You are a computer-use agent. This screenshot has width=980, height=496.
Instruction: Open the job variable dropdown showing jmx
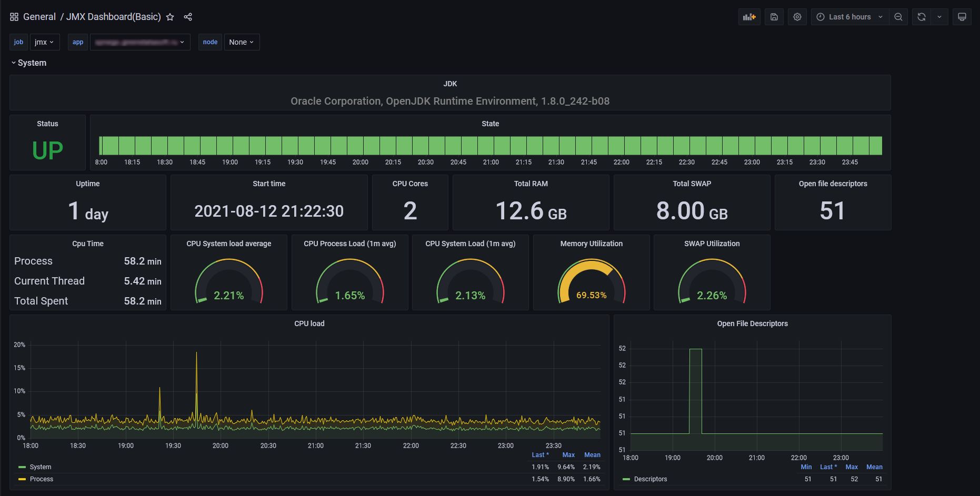(x=44, y=42)
